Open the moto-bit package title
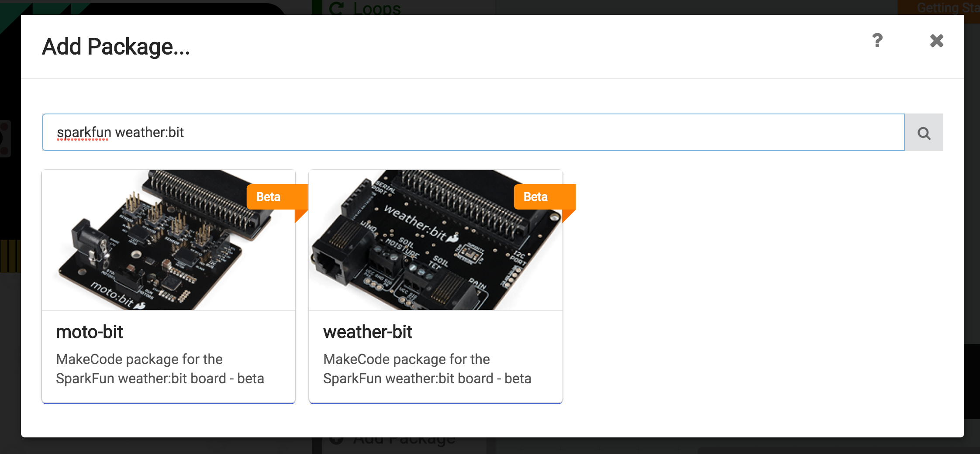The image size is (980, 454). click(x=89, y=332)
